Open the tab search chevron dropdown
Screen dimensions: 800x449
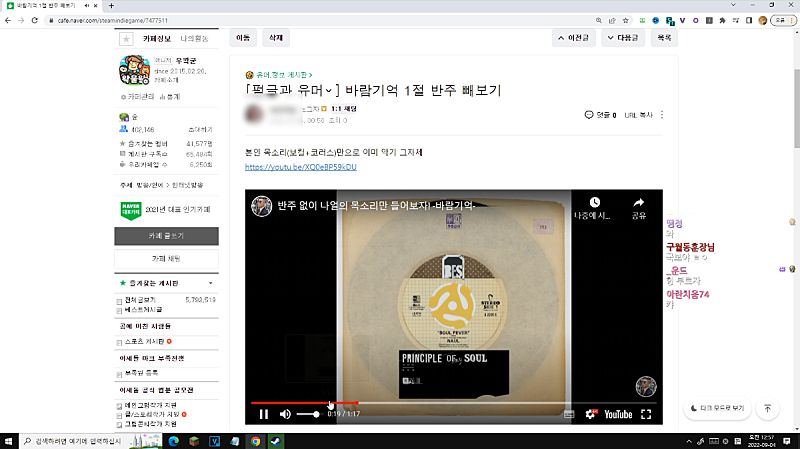tap(733, 5)
